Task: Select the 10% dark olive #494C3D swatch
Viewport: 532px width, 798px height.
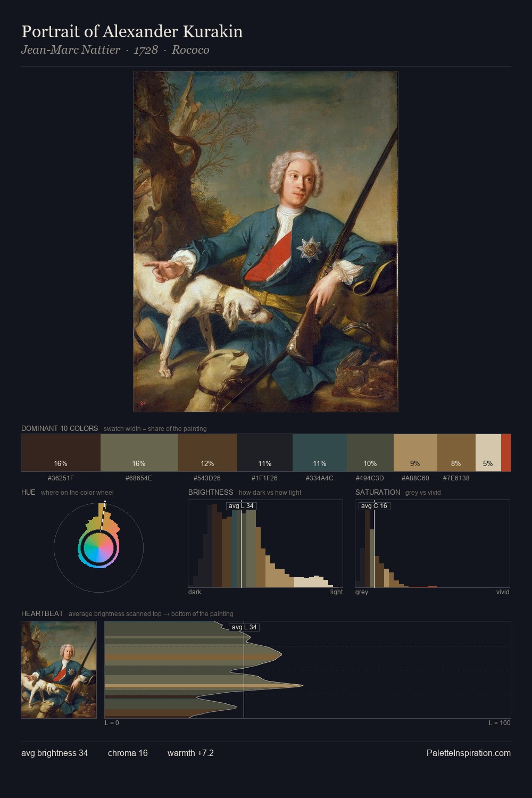Action: (370, 453)
